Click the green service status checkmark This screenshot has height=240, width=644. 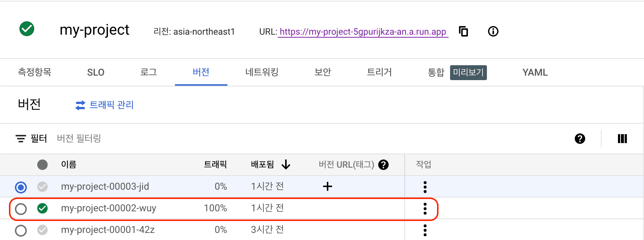(x=27, y=29)
